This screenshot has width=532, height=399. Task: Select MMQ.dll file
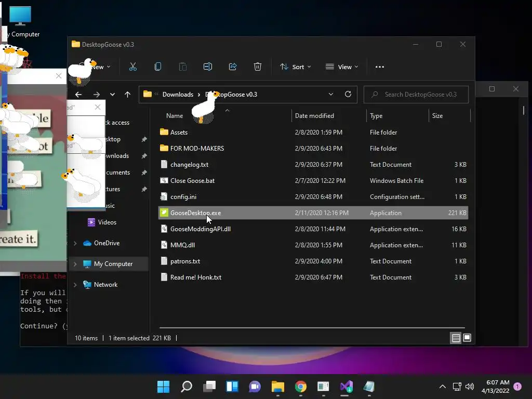pyautogui.click(x=313, y=245)
